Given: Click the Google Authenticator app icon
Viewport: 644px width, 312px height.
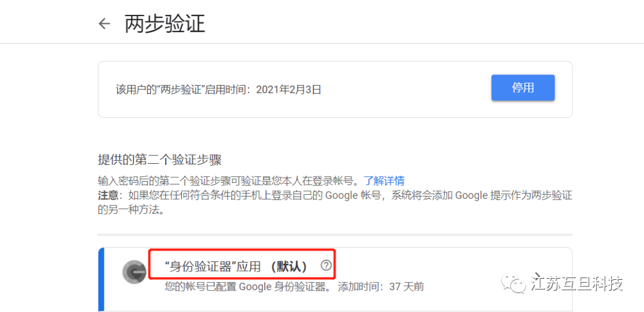Looking at the screenshot, I should [134, 272].
